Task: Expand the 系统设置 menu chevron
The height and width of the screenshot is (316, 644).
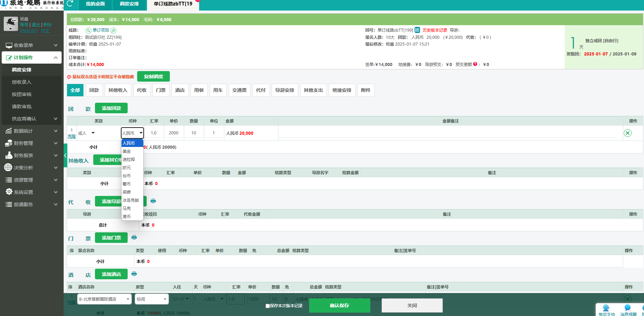Action: click(x=56, y=192)
